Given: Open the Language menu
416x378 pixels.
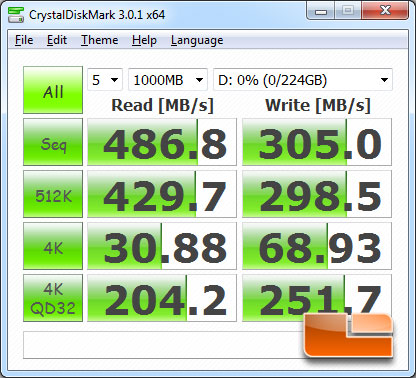Looking at the screenshot, I should pyautogui.click(x=197, y=40).
